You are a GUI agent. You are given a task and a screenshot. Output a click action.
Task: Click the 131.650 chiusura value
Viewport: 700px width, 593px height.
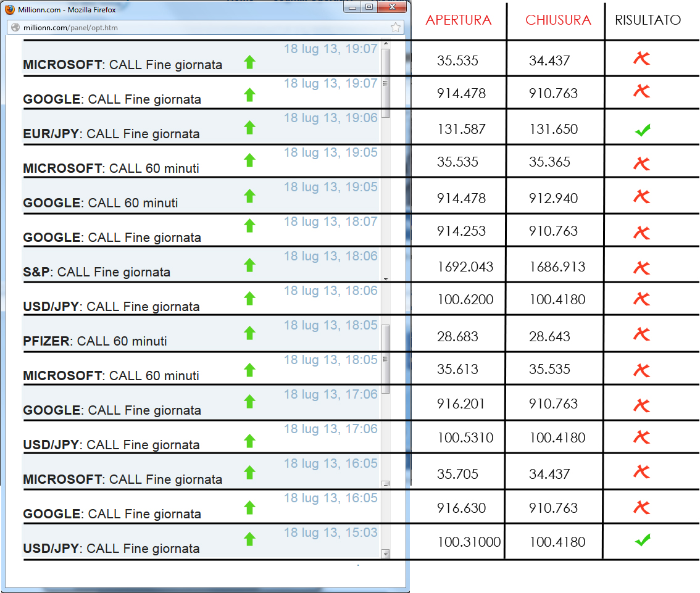pos(554,130)
